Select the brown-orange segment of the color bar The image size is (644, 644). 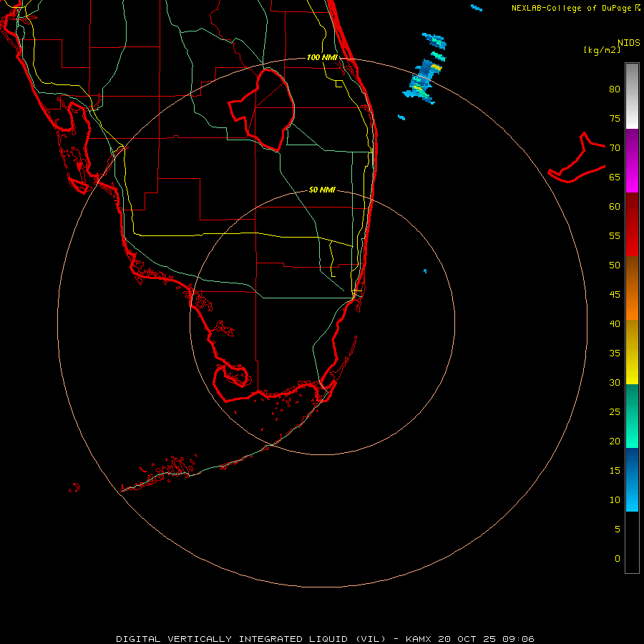(632, 288)
